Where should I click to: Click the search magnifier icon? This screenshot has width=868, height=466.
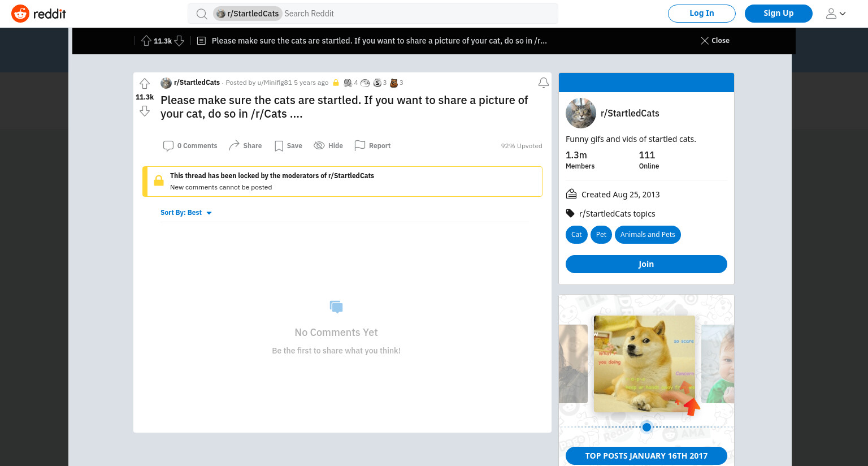(202, 14)
